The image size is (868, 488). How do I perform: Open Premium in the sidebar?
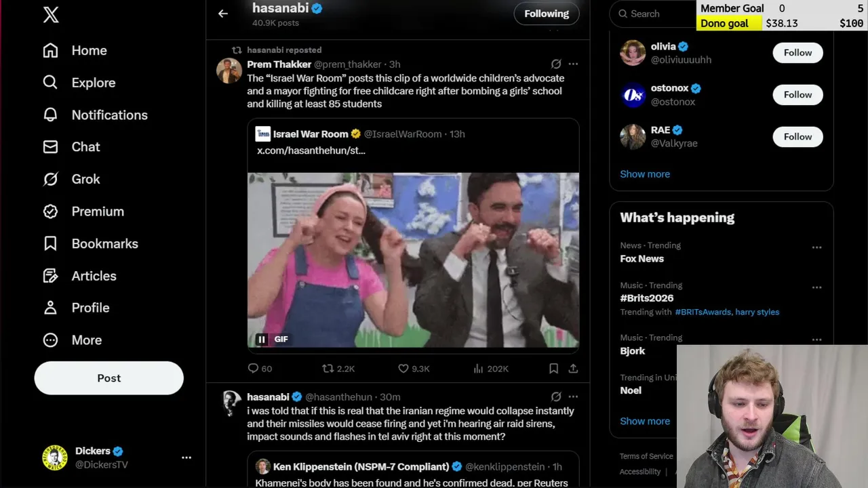(x=83, y=211)
